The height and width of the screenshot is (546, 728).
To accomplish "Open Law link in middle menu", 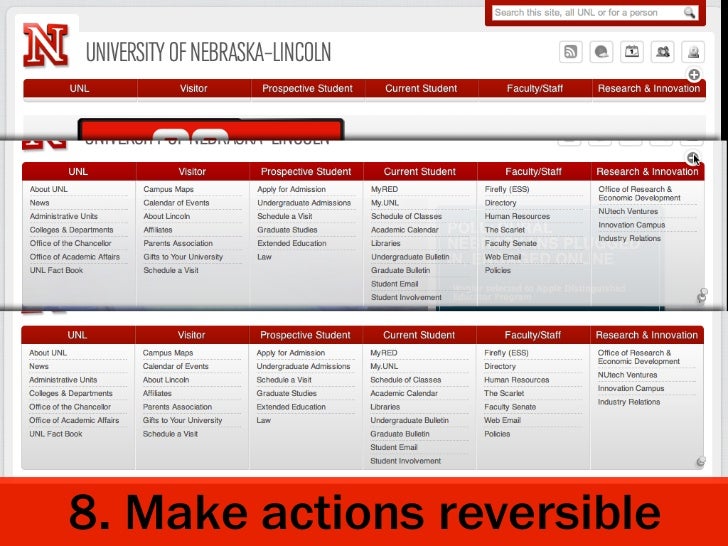I will (264, 256).
